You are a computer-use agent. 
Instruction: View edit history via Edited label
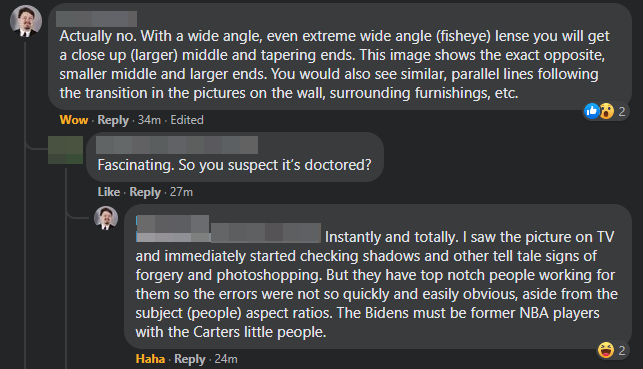pyautogui.click(x=187, y=120)
